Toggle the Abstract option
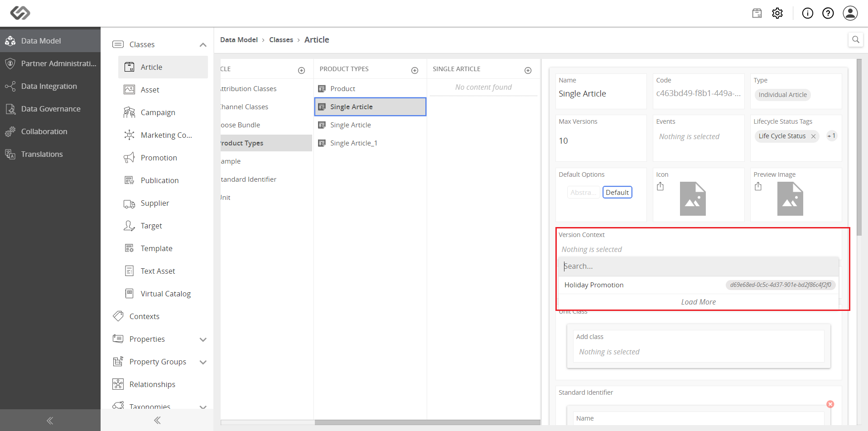Screen dimensions: 868x431 coord(583,193)
